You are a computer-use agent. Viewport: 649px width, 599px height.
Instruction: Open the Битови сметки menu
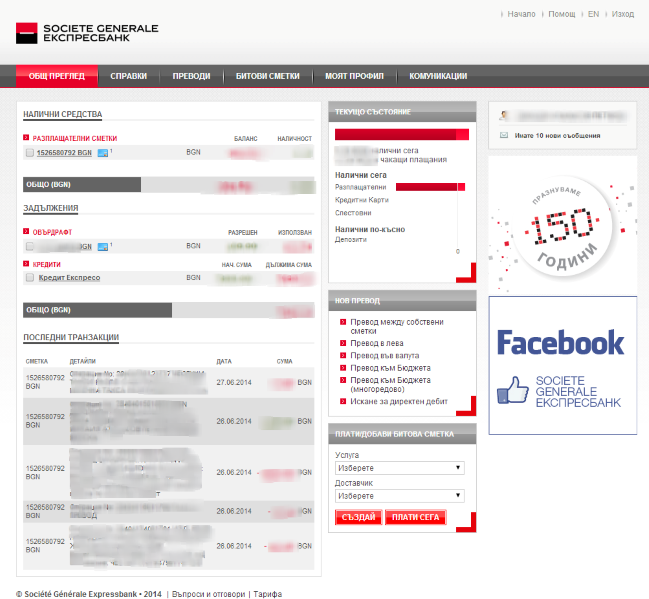click(267, 76)
